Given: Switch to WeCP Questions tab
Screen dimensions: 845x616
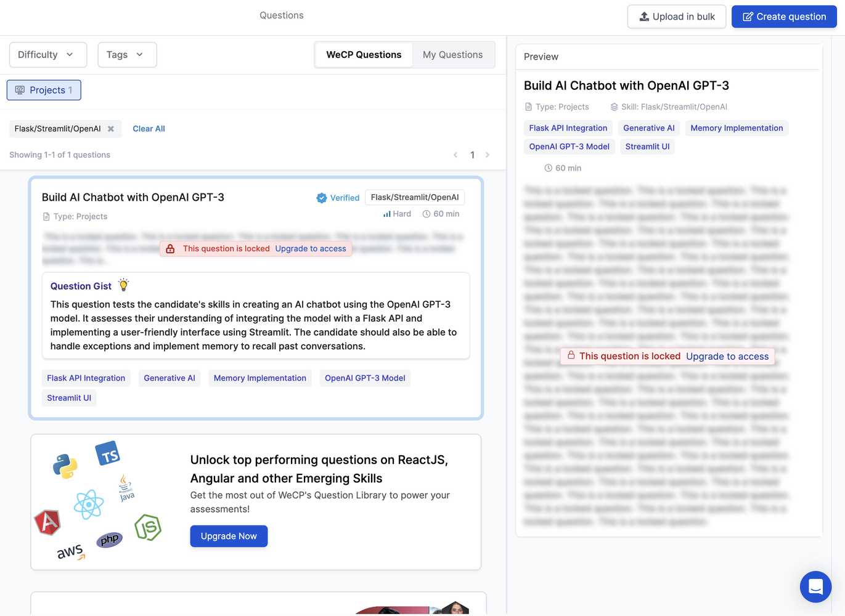Looking at the screenshot, I should (x=364, y=55).
